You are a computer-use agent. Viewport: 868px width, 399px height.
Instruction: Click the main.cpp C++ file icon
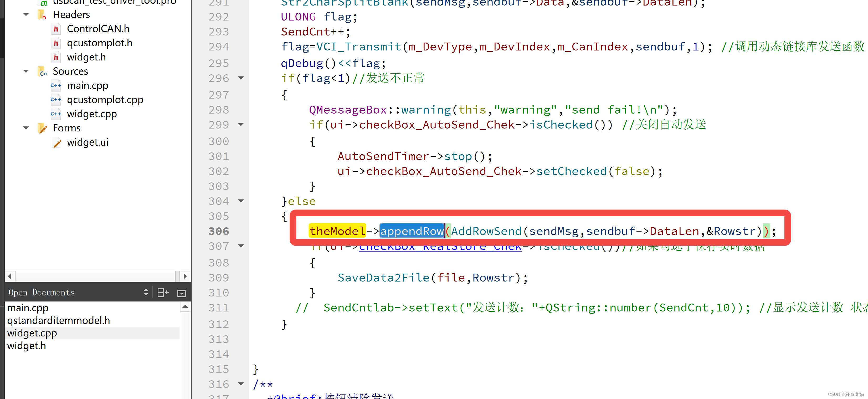tap(56, 86)
